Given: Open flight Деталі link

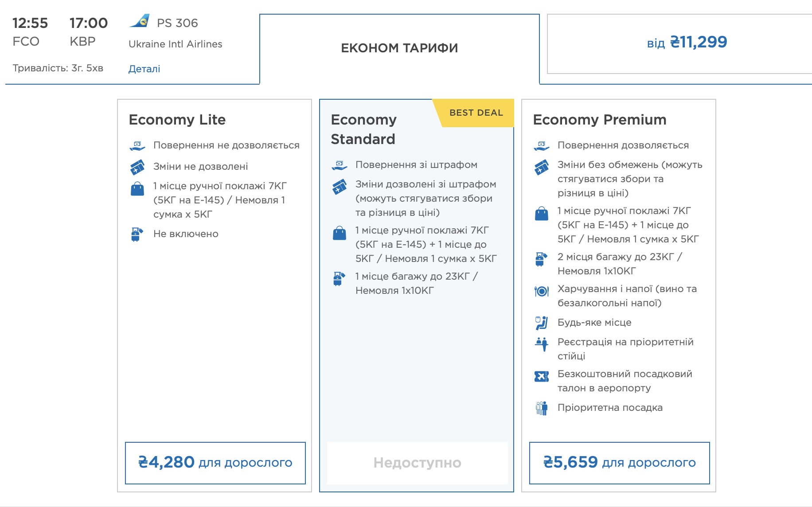Looking at the screenshot, I should [x=144, y=69].
